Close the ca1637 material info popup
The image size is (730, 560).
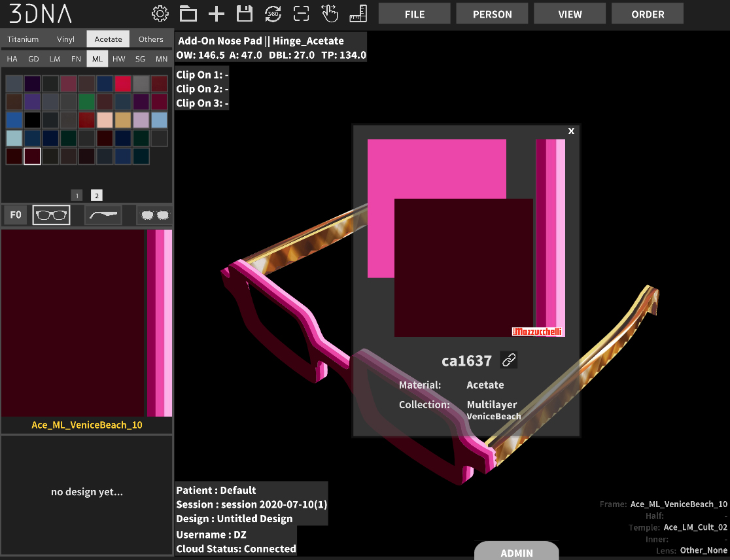571,131
